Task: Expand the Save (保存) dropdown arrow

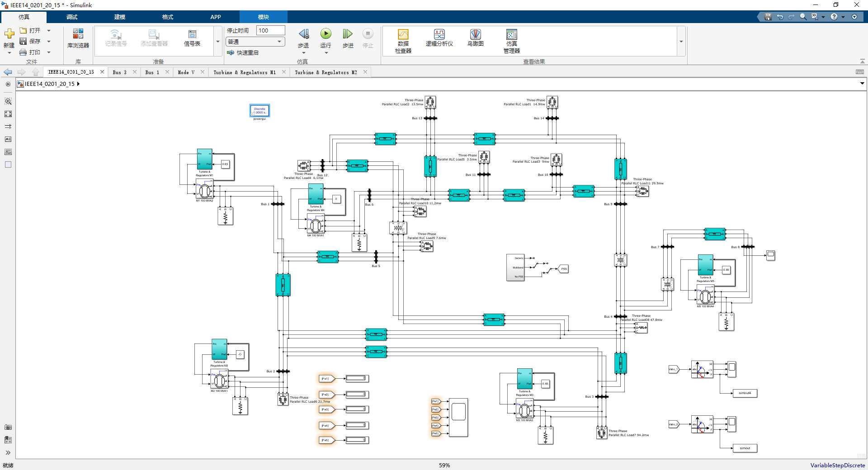Action: [x=49, y=42]
